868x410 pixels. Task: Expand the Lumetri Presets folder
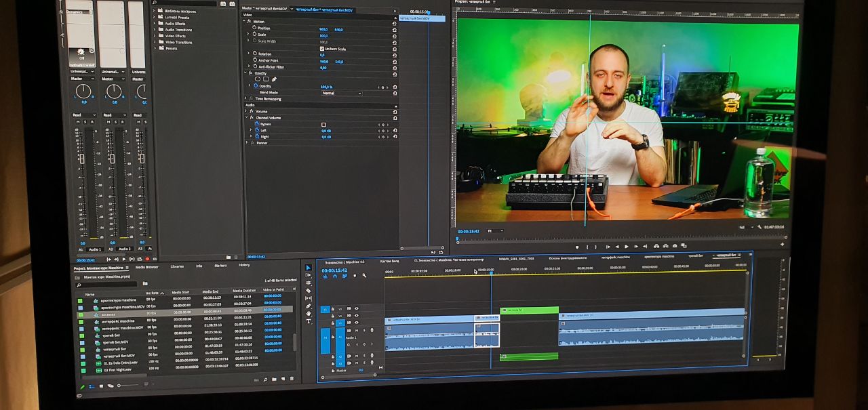153,18
